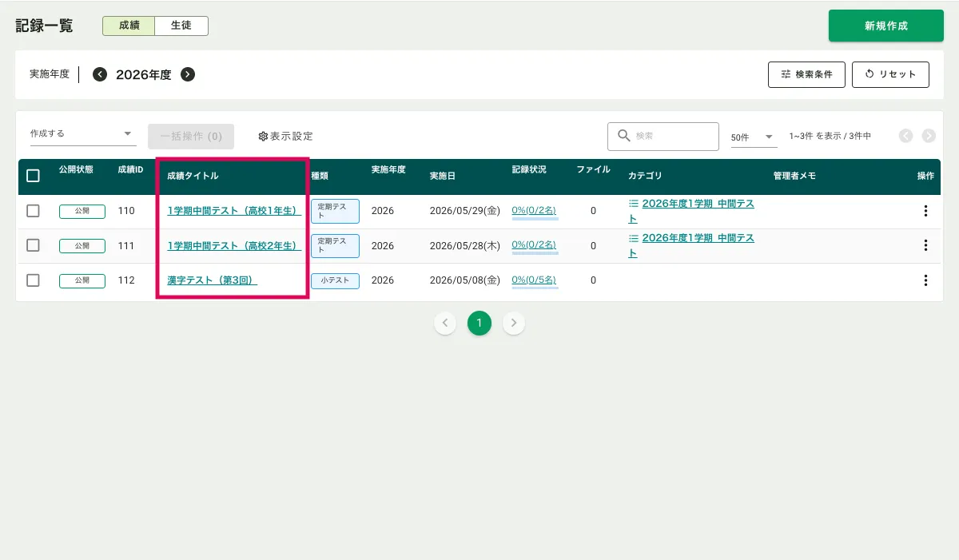Open three-dot menu for record 110
The width and height of the screenshot is (959, 560).
click(x=925, y=211)
